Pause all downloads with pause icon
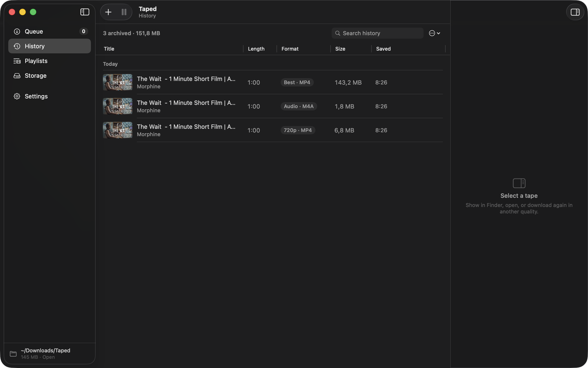The image size is (588, 368). pos(124,12)
